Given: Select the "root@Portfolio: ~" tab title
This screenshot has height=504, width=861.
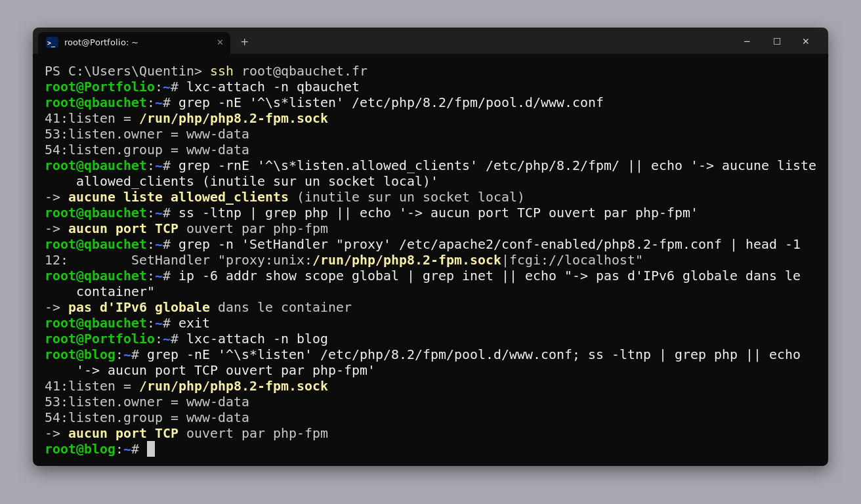Looking at the screenshot, I should (101, 43).
